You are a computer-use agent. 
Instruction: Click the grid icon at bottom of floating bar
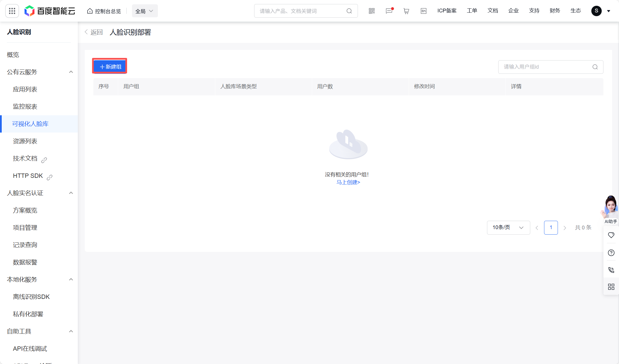tap(611, 286)
